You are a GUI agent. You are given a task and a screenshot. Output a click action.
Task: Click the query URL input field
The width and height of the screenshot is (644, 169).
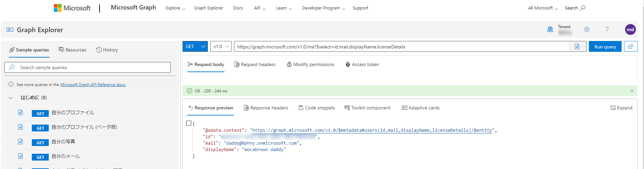[401, 47]
